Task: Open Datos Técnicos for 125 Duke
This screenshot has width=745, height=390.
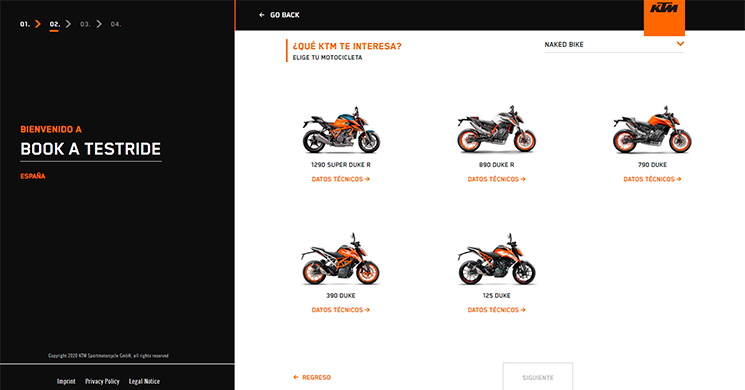Action: (497, 310)
